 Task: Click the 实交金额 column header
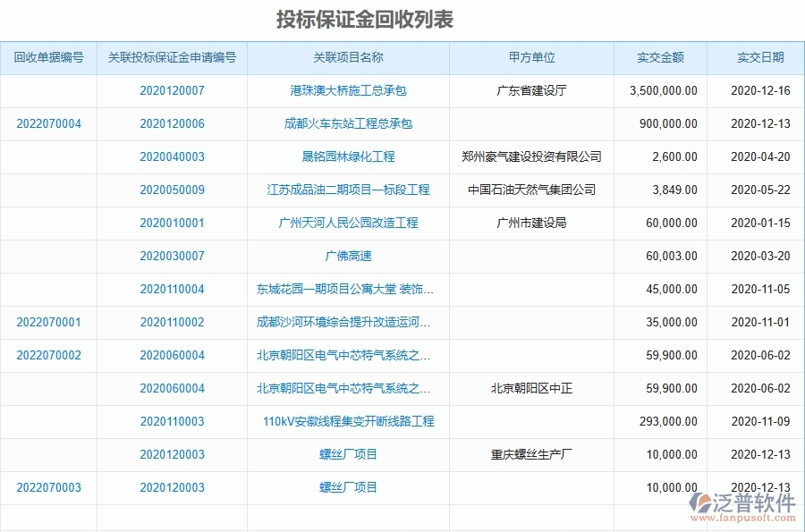coord(661,57)
